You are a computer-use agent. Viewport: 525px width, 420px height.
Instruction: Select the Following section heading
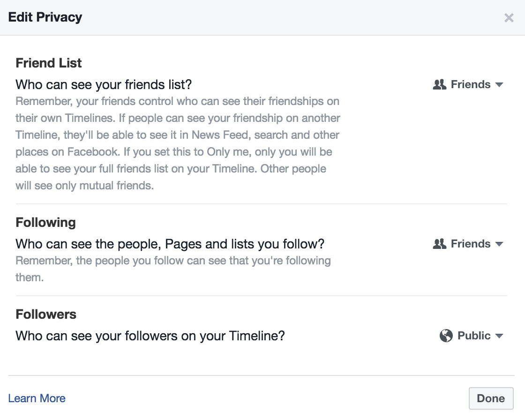pyautogui.click(x=46, y=222)
